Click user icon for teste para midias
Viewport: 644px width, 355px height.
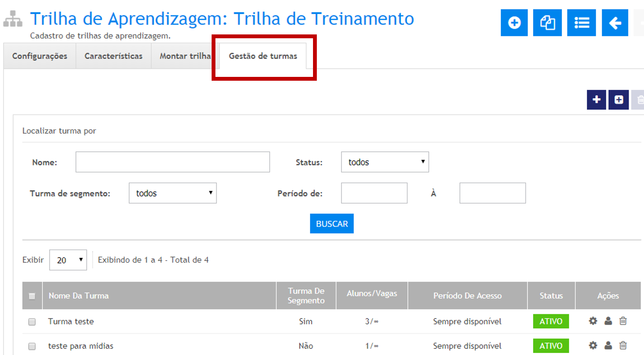pos(608,345)
